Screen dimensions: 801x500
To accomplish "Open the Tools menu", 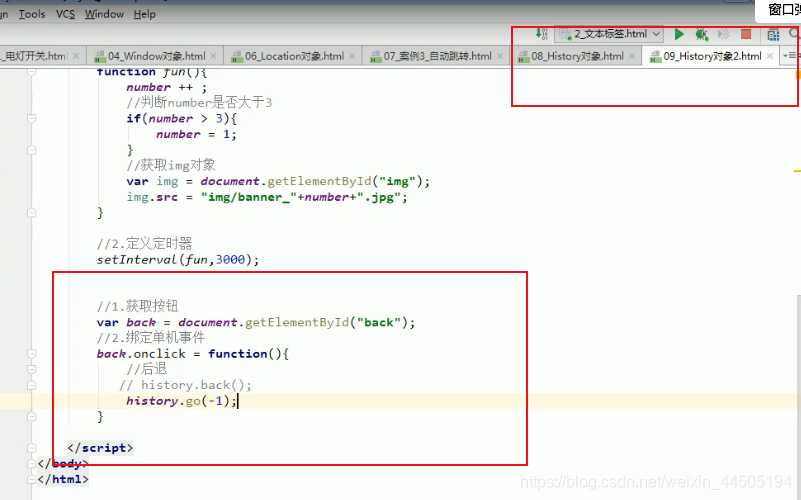I will click(x=32, y=14).
